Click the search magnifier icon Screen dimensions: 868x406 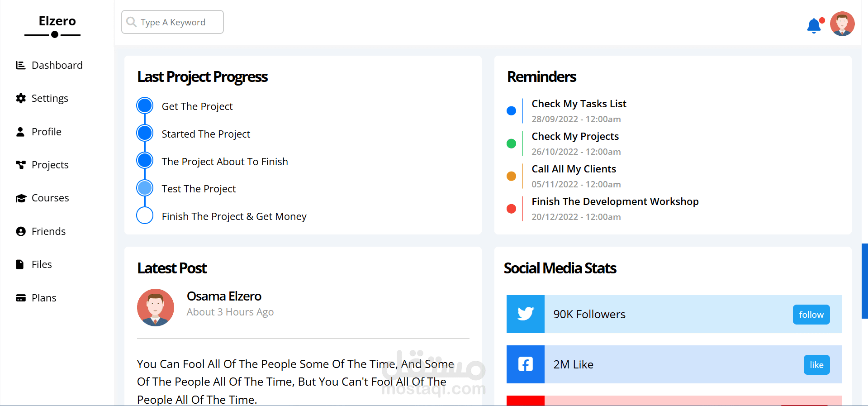click(x=131, y=22)
